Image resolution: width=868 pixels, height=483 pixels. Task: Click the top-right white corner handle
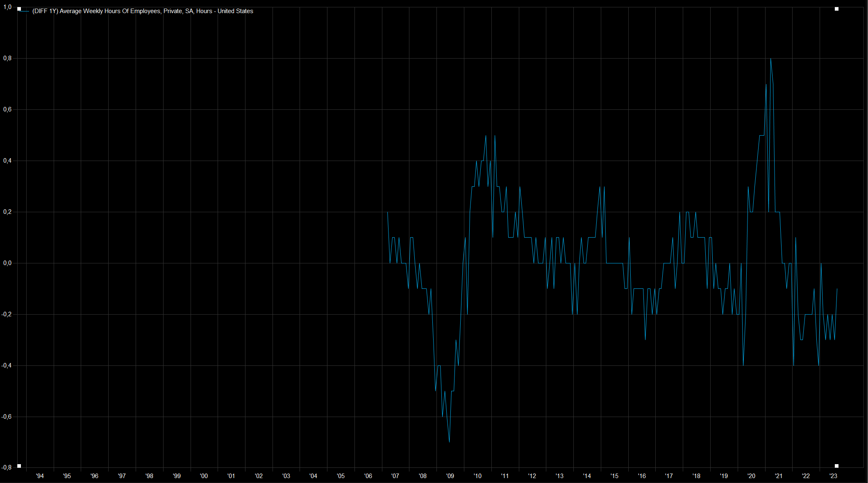836,9
